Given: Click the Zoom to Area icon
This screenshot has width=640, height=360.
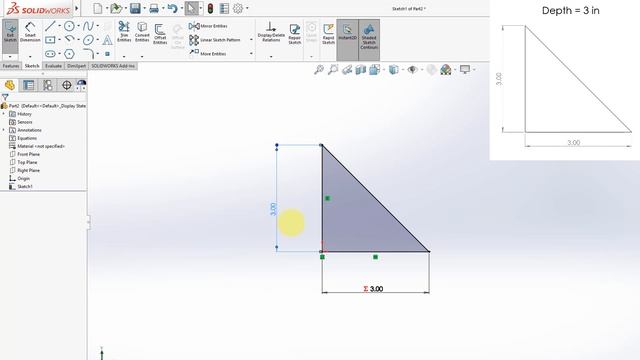Looking at the screenshot, I should pos(333,70).
